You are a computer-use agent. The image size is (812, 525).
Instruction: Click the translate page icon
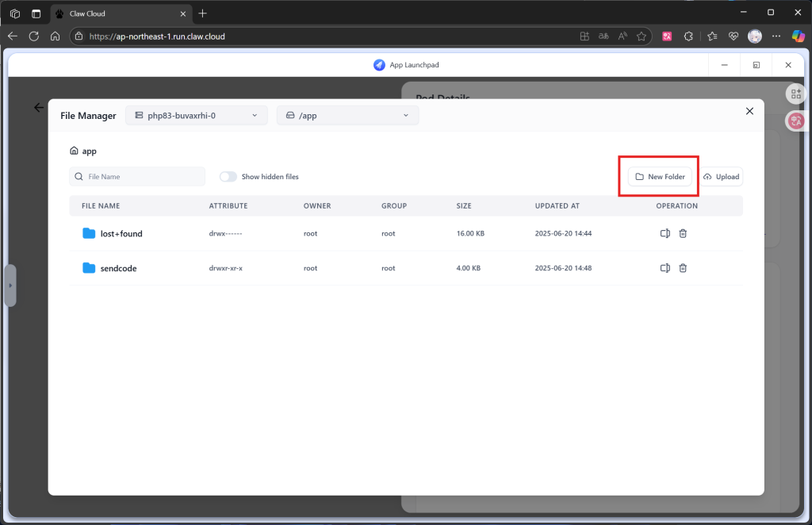[x=603, y=36]
